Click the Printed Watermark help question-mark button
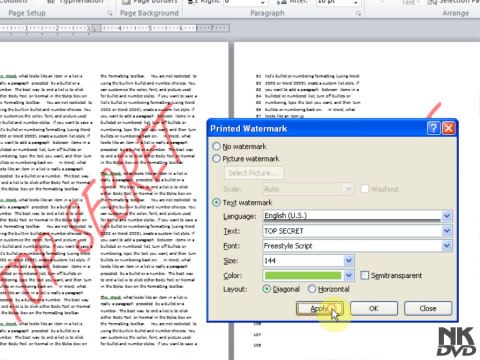The image size is (480, 360). point(433,128)
